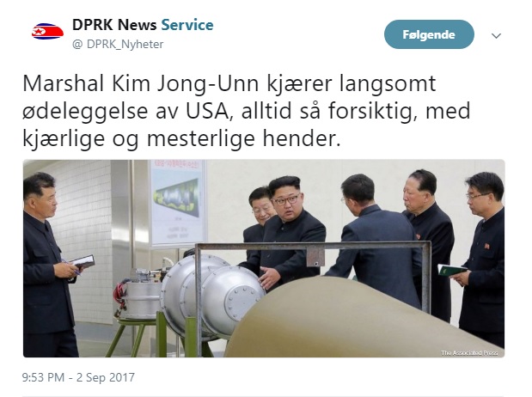Screen dimensions: 532x397
Task: Open the North Korean flag profile avatar
Action: point(47,31)
